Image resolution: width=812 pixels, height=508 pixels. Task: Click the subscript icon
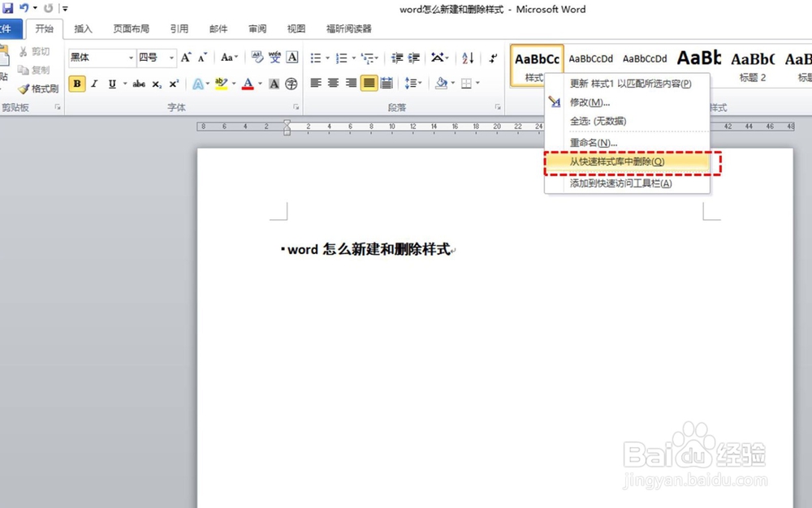pyautogui.click(x=156, y=84)
